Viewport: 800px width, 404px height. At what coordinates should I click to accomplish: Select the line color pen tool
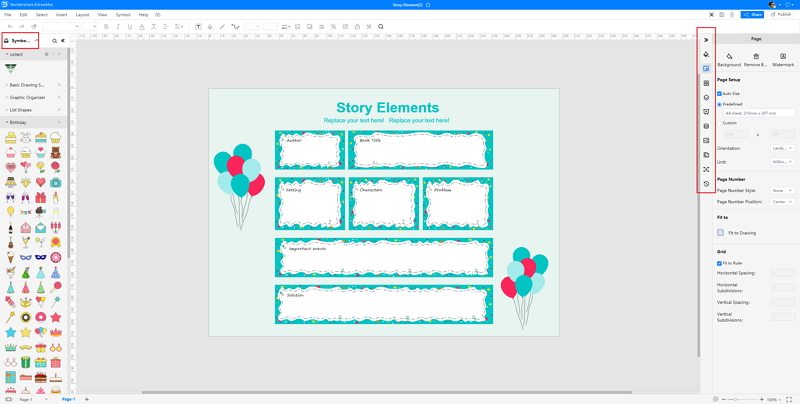[222, 27]
